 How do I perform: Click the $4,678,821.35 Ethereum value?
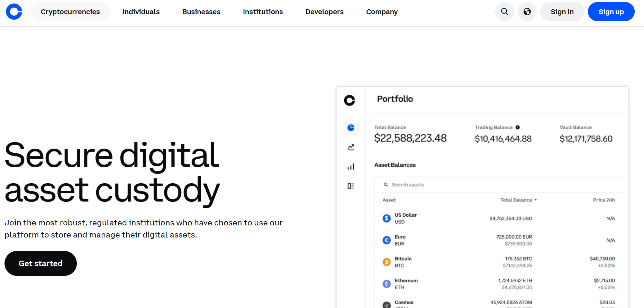click(517, 287)
